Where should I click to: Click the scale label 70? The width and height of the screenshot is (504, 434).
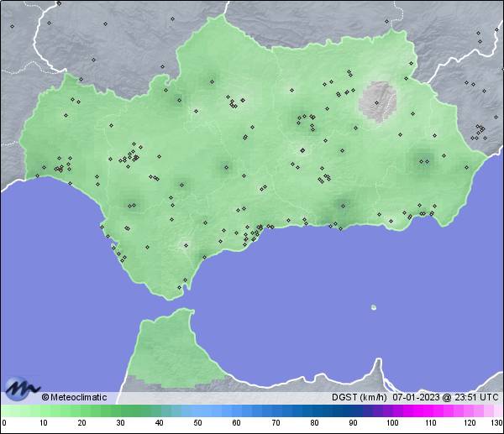click(276, 423)
